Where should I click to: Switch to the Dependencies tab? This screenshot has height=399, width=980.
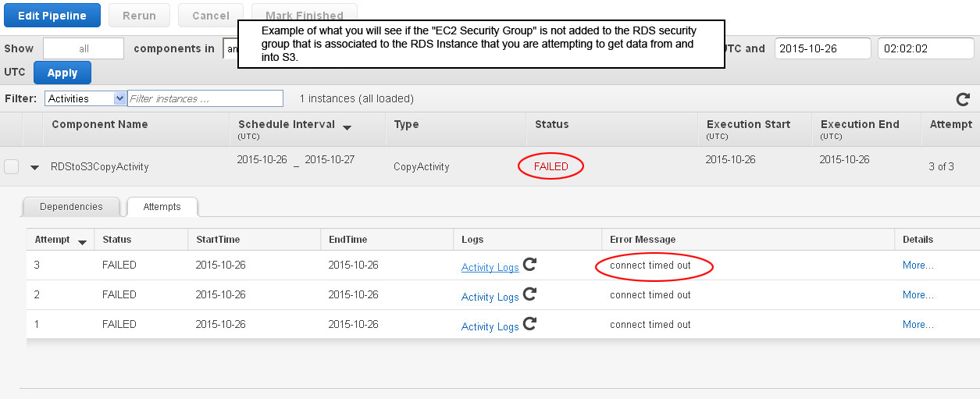[x=71, y=207]
